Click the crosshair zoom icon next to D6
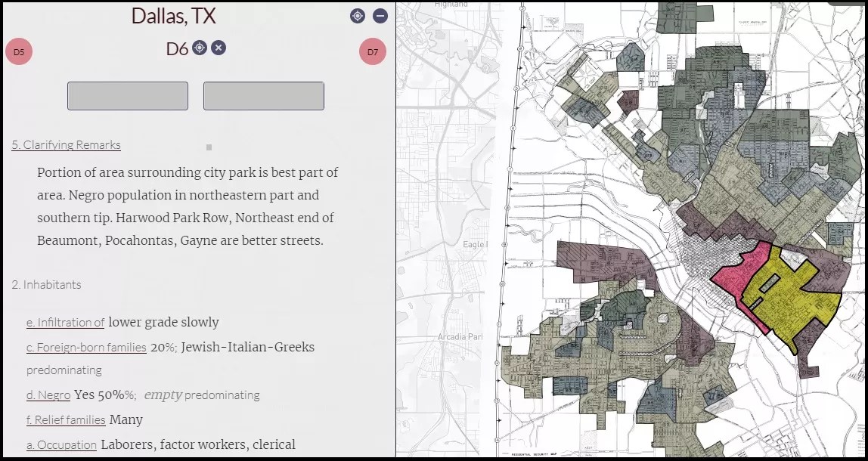This screenshot has width=868, height=461. [x=198, y=47]
